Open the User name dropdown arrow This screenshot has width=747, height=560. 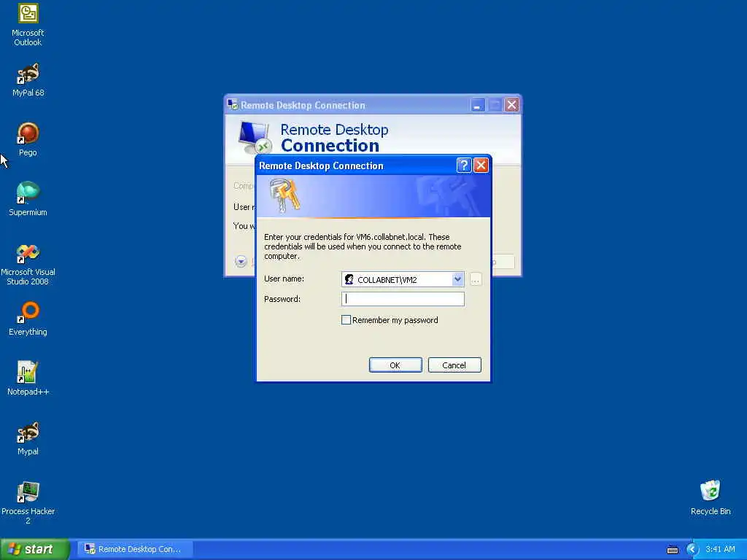point(457,279)
